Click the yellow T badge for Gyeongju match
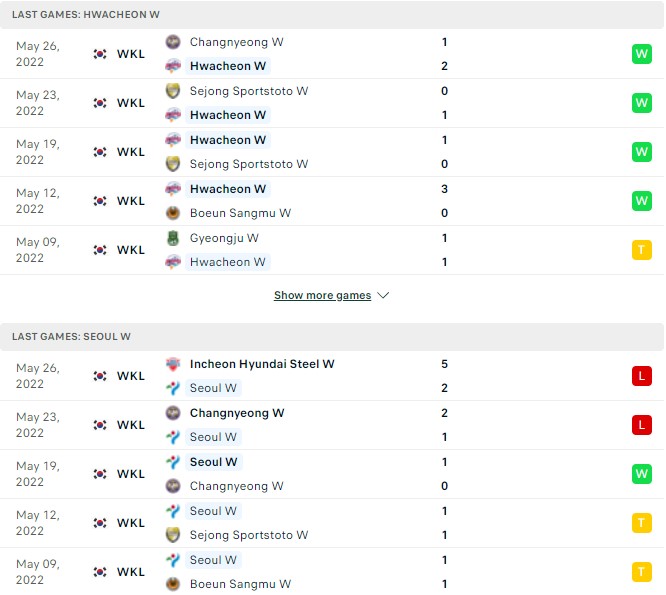The height and width of the screenshot is (595, 666). click(x=641, y=250)
